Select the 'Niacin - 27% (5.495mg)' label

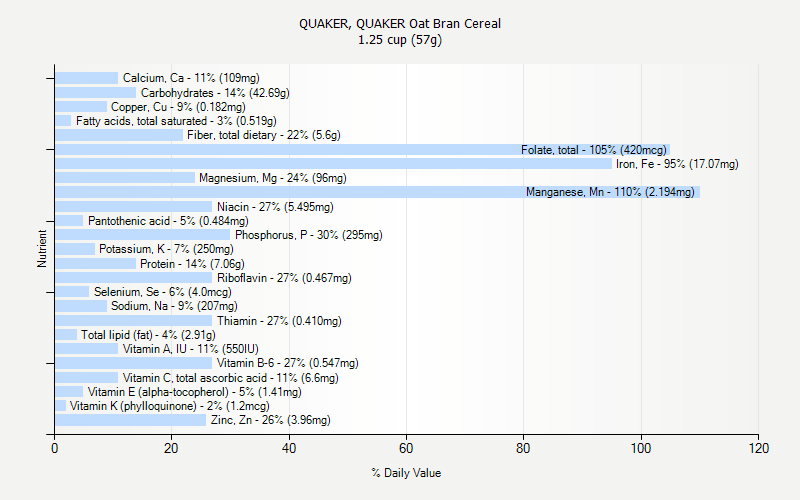275,207
